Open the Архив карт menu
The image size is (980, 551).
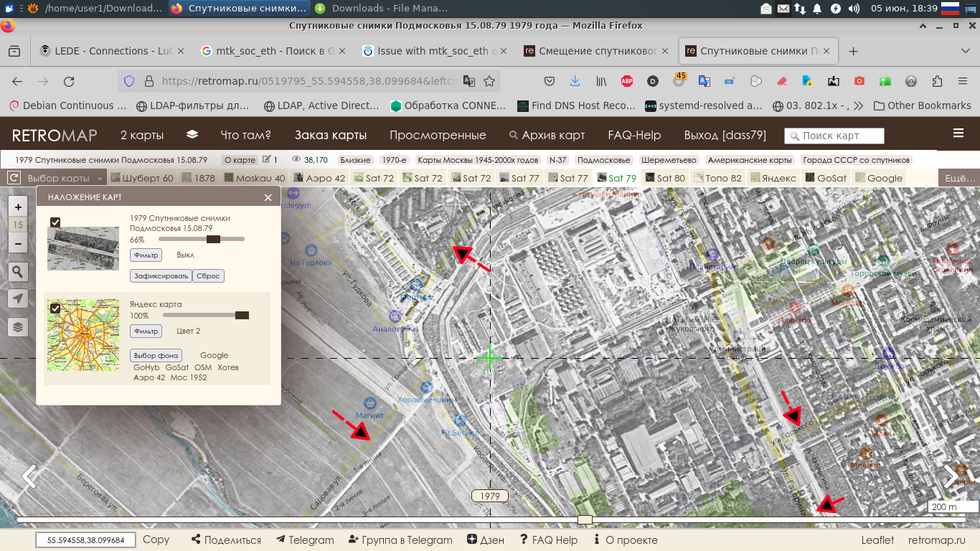(x=550, y=135)
